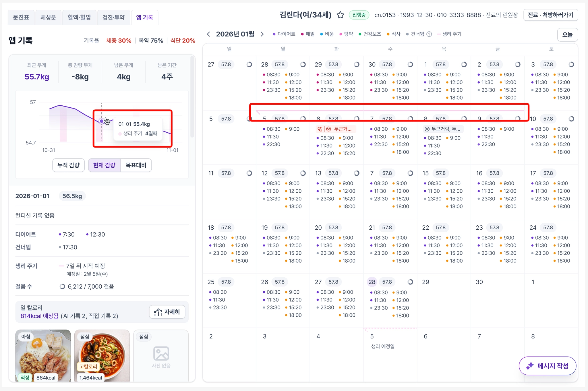Screen dimensions: 588x391
Task: Click the favorite star next to 김린다
Action: [340, 15]
